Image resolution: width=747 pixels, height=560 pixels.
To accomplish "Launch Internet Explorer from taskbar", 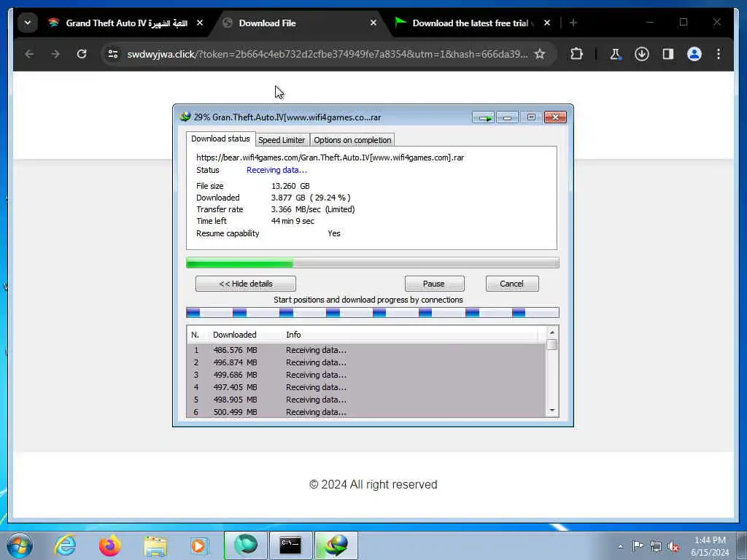I will coord(65,545).
